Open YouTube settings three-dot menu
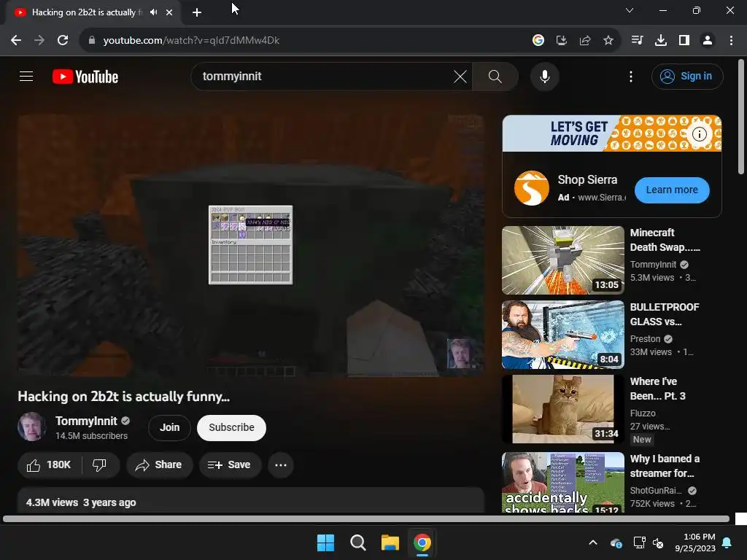747x560 pixels. coord(631,76)
